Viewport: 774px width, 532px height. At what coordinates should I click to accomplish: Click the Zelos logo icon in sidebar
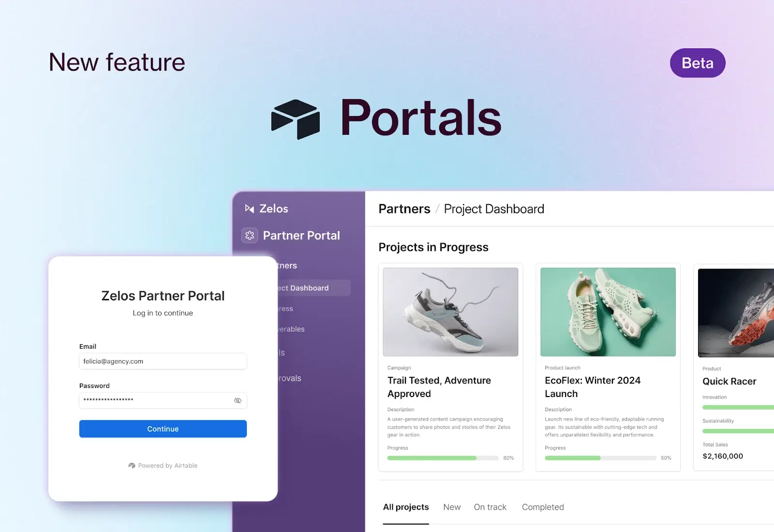(249, 208)
